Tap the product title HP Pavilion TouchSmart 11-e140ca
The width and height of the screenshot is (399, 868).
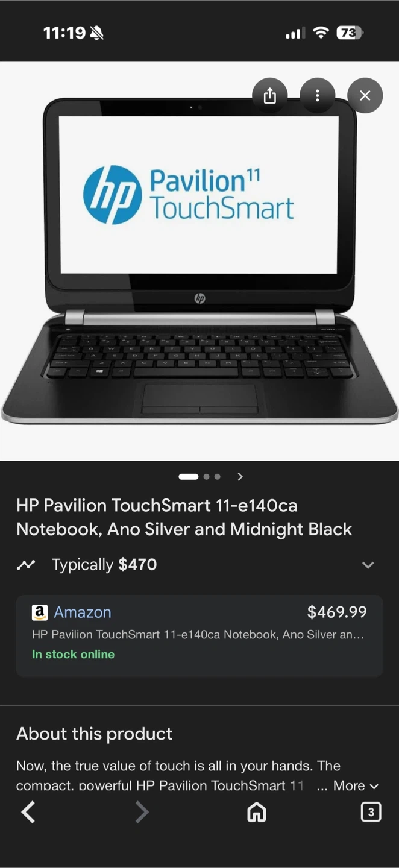(157, 505)
